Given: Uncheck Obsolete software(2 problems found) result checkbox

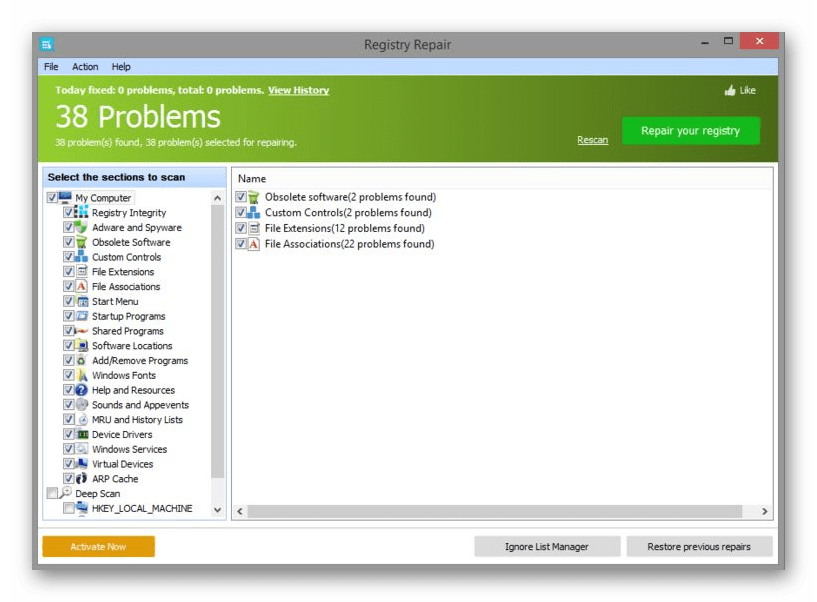Looking at the screenshot, I should click(x=241, y=197).
